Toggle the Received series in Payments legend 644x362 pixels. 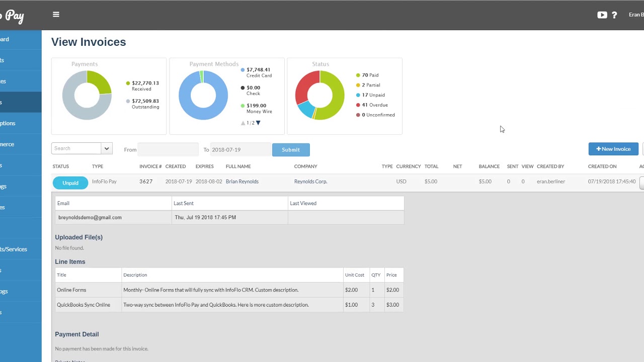point(142,85)
